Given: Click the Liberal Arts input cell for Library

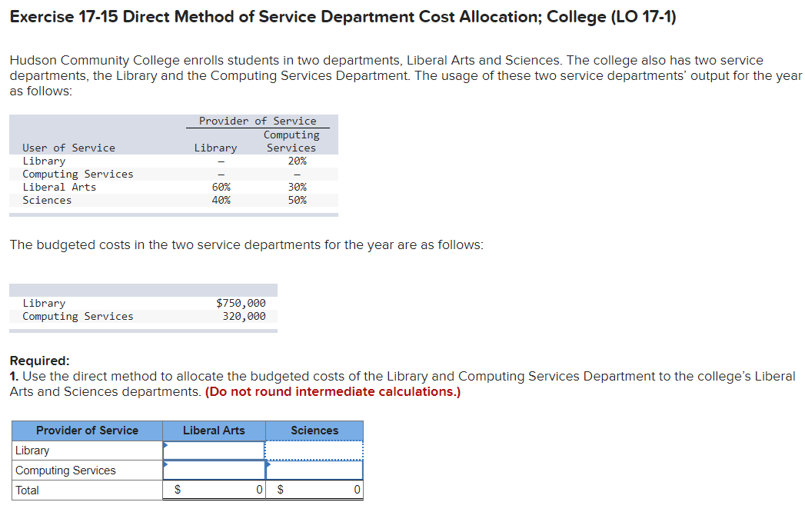Looking at the screenshot, I should pos(215,450).
